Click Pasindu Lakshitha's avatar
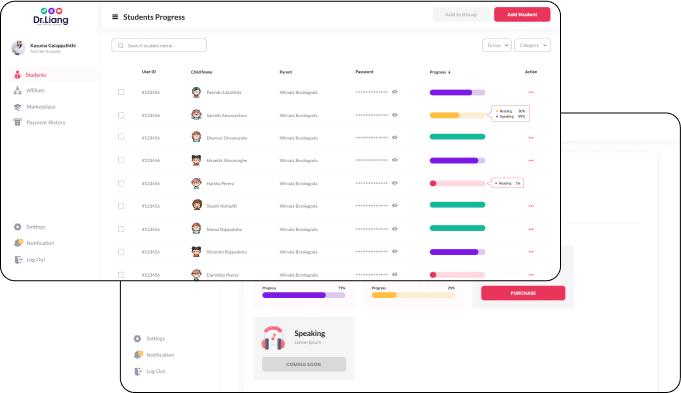681x393 pixels. (x=196, y=92)
